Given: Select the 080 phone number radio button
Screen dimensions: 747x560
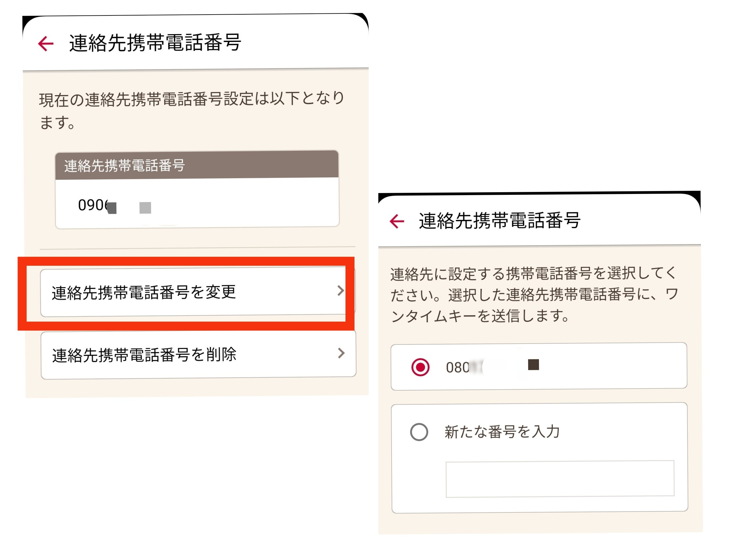Looking at the screenshot, I should [x=420, y=367].
